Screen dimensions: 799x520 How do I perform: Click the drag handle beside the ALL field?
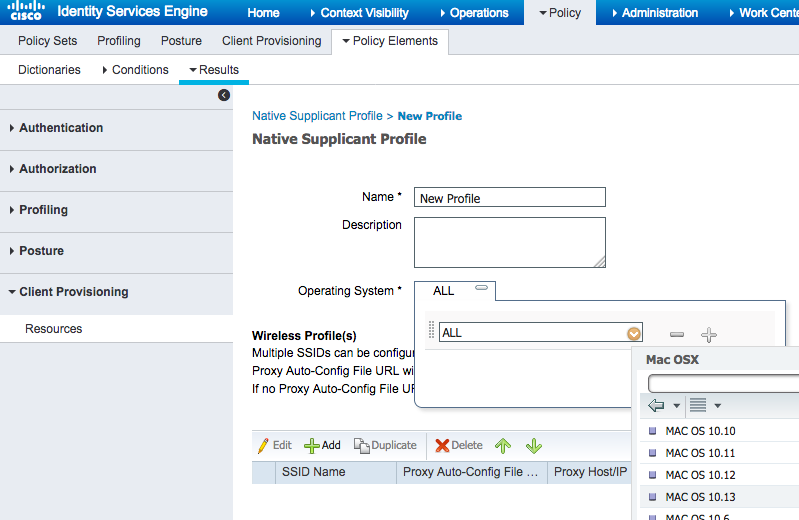point(431,329)
